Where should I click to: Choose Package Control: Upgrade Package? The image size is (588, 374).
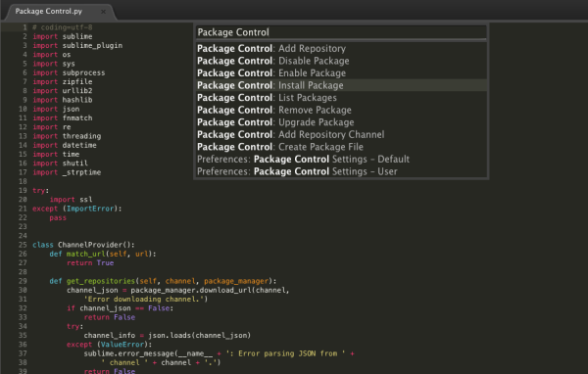click(341, 122)
